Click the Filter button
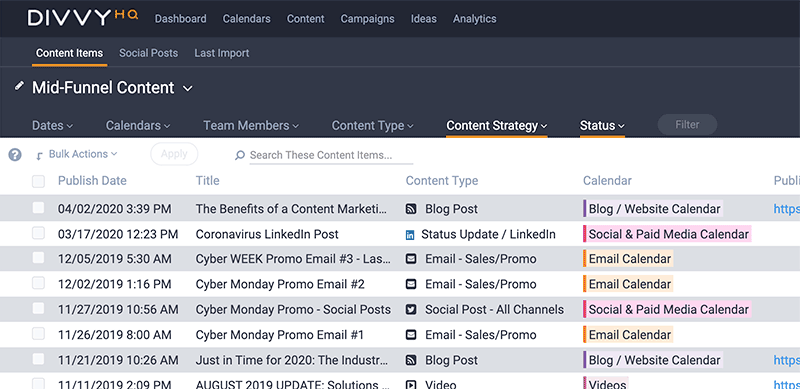Viewport: 800px width, 389px height. point(687,125)
